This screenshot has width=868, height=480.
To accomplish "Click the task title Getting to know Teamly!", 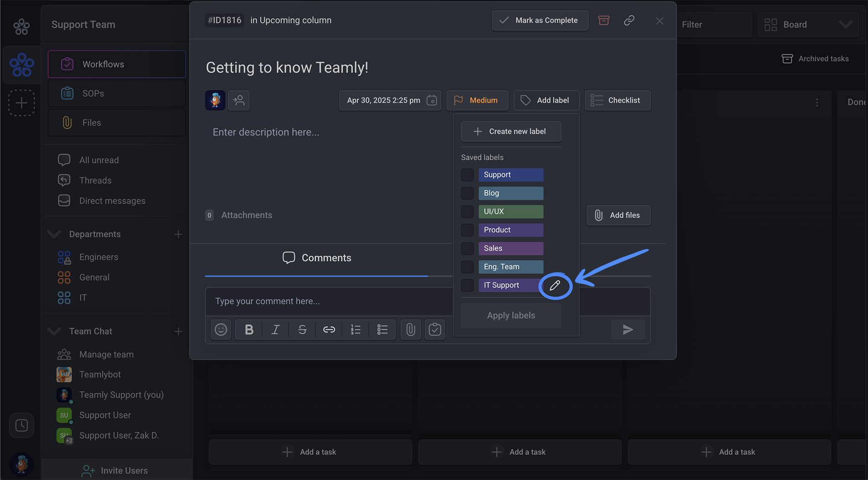I will coord(287,67).
